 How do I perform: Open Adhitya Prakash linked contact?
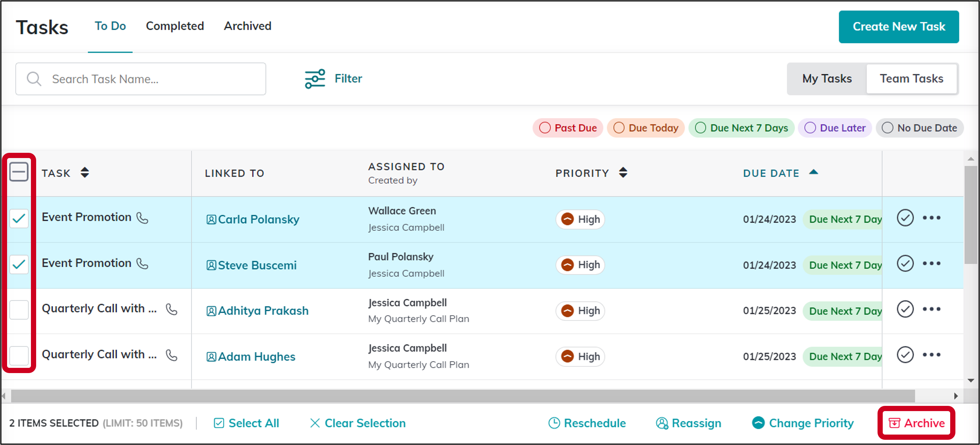coord(263,311)
